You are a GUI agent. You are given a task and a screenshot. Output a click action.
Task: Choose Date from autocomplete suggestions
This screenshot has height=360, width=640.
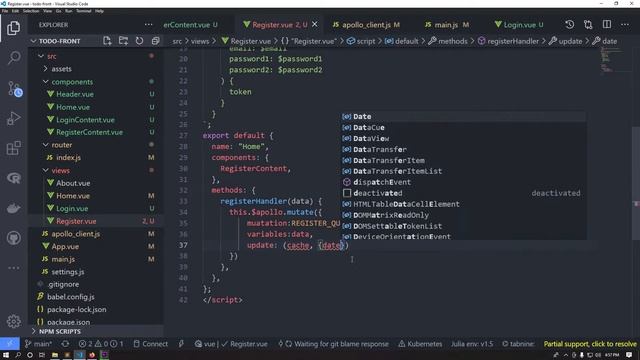tap(464, 116)
